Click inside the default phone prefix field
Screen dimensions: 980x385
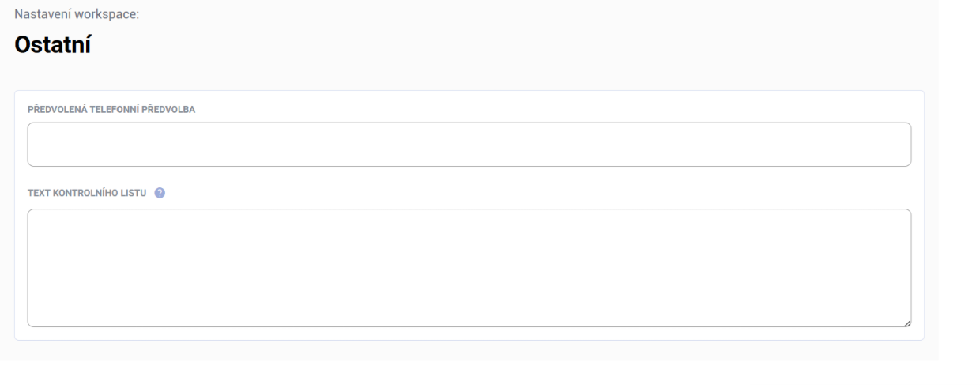click(469, 145)
